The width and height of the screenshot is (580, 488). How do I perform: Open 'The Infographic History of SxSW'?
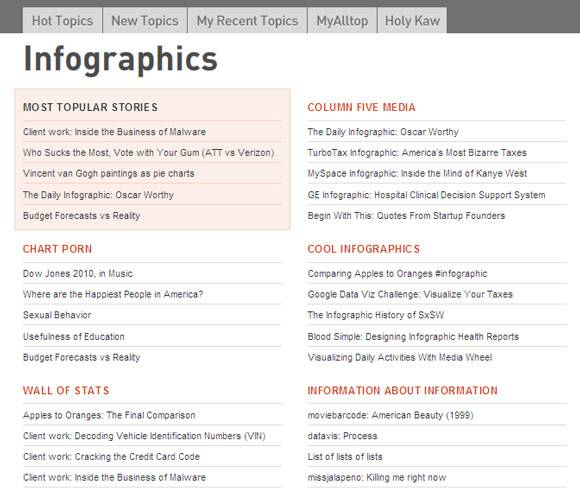click(376, 315)
